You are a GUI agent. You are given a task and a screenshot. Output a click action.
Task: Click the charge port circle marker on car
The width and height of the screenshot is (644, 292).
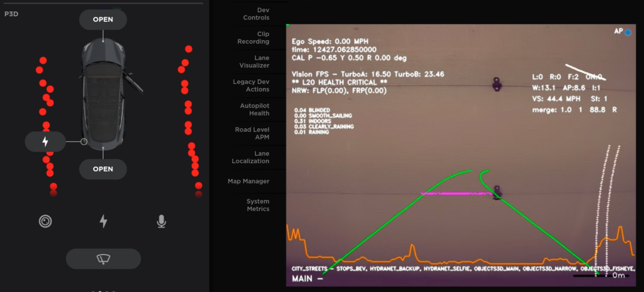pyautogui.click(x=84, y=142)
